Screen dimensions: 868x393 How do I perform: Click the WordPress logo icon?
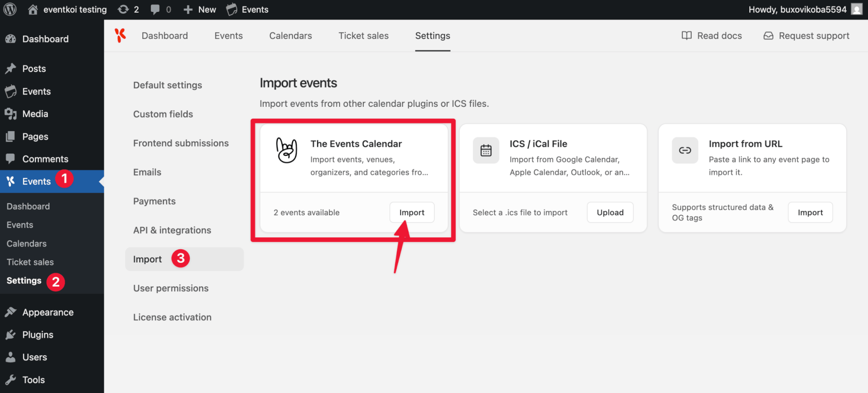point(10,9)
